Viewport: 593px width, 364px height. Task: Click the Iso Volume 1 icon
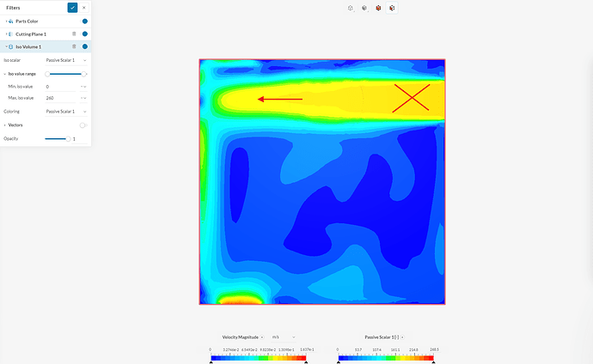[10, 47]
